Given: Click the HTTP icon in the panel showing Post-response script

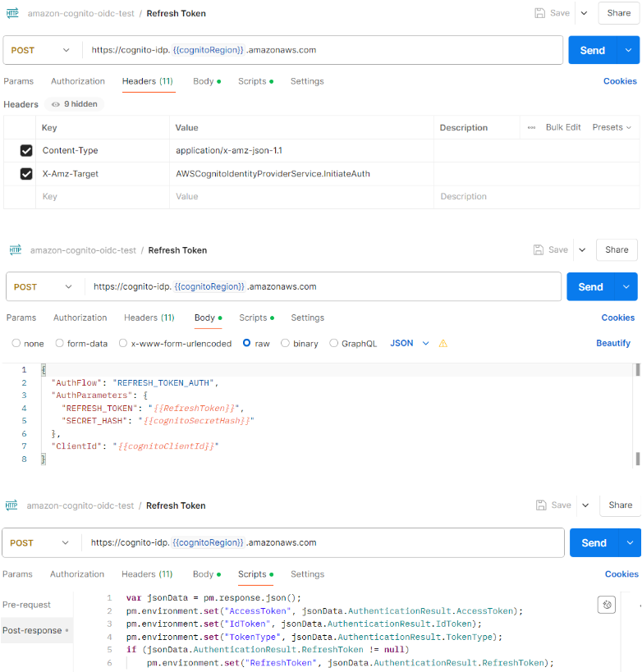Looking at the screenshot, I should 11,505.
